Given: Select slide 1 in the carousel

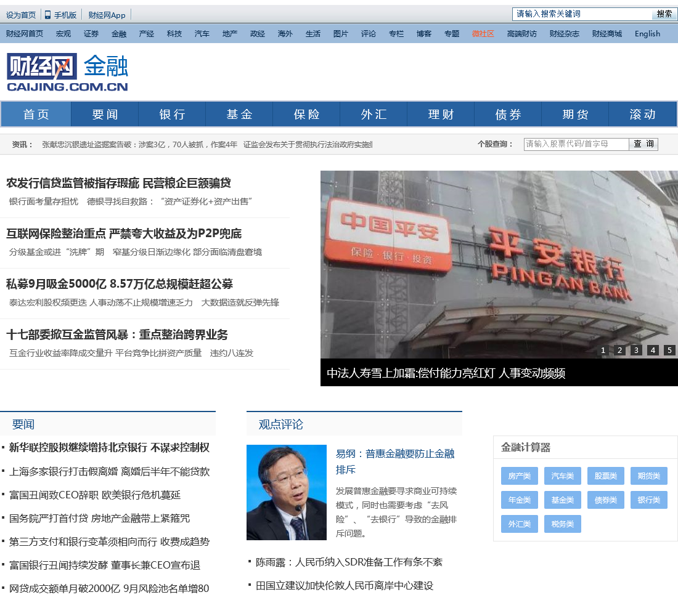Looking at the screenshot, I should [603, 350].
